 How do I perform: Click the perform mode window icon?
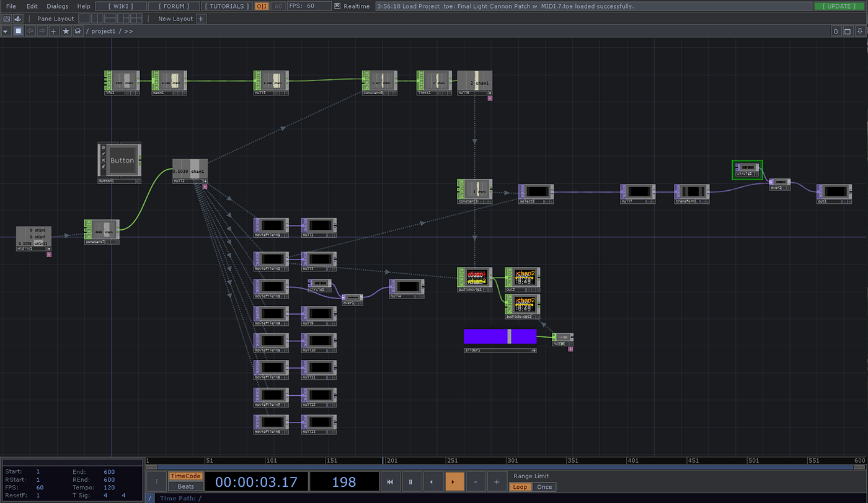coord(7,19)
